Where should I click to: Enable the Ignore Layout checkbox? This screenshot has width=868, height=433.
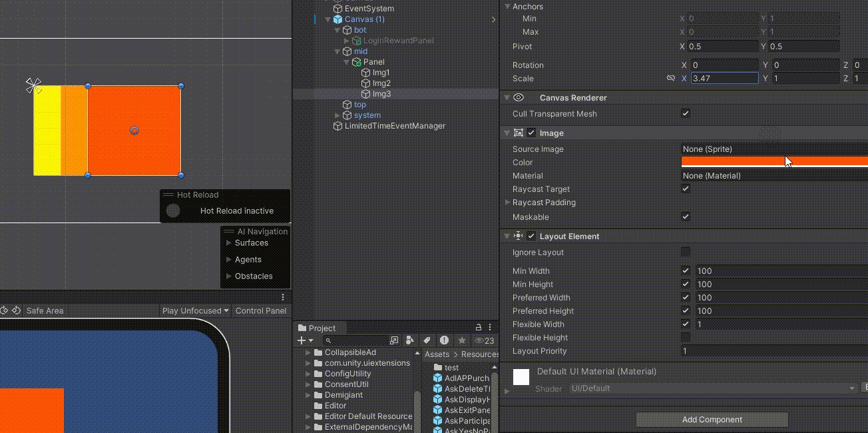[686, 252]
